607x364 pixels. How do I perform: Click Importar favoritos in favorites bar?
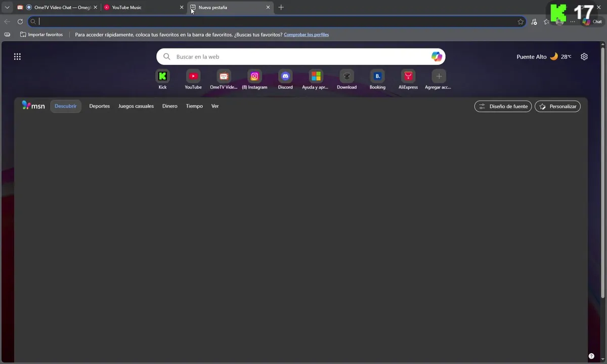click(41, 34)
